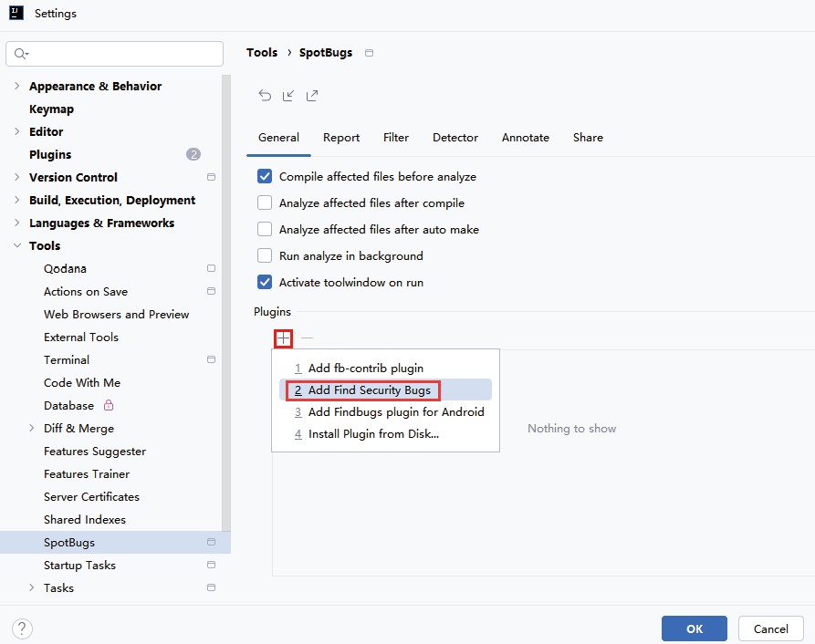Select Server Certificates
The height and width of the screenshot is (644, 815).
point(91,497)
